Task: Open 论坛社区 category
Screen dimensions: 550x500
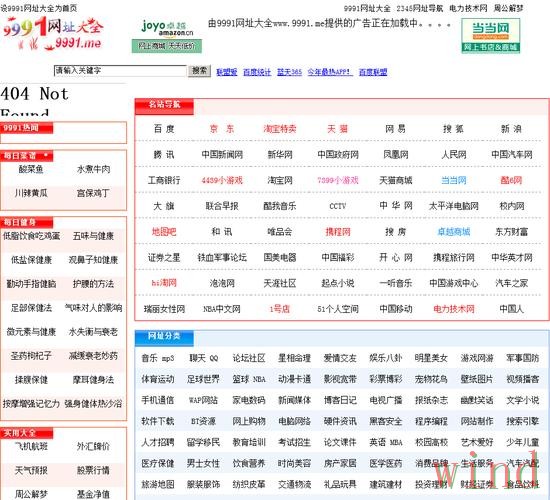Action: pyautogui.click(x=249, y=358)
